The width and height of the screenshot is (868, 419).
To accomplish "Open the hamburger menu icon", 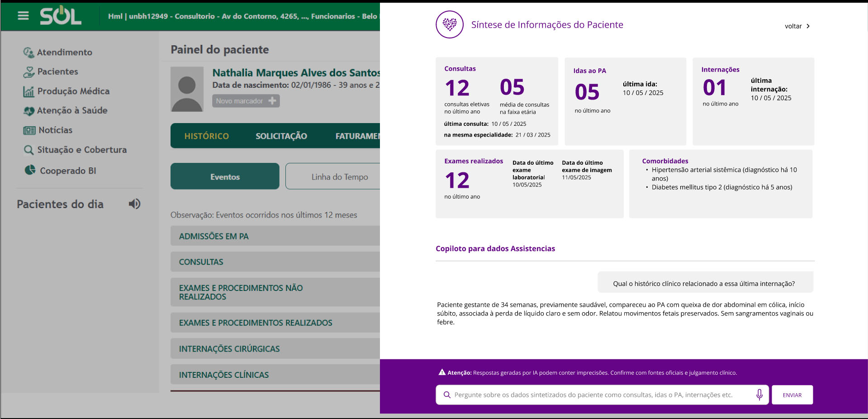I will click(x=23, y=16).
